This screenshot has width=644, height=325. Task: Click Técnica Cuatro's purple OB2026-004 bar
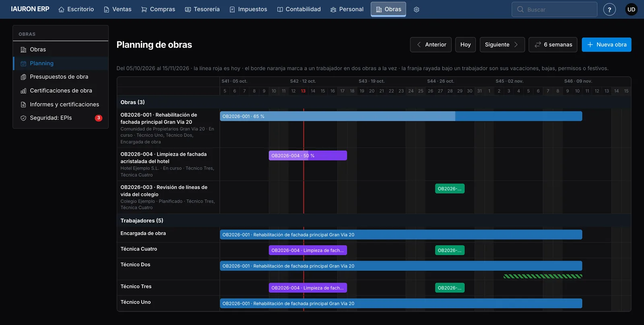[x=308, y=250]
